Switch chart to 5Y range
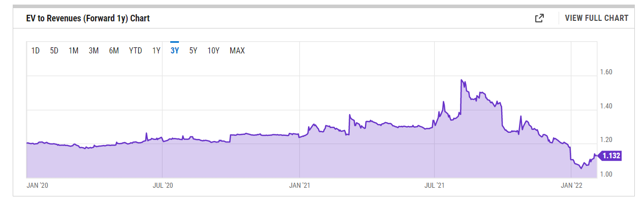This screenshot has width=644, height=200. point(193,50)
